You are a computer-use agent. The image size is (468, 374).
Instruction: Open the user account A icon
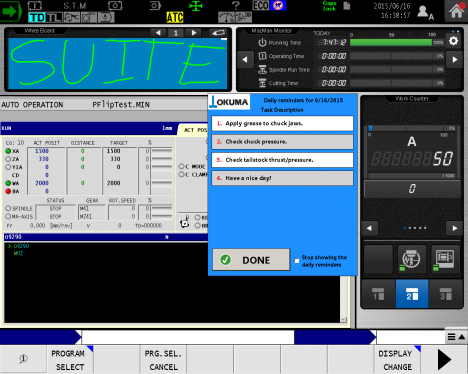(426, 12)
